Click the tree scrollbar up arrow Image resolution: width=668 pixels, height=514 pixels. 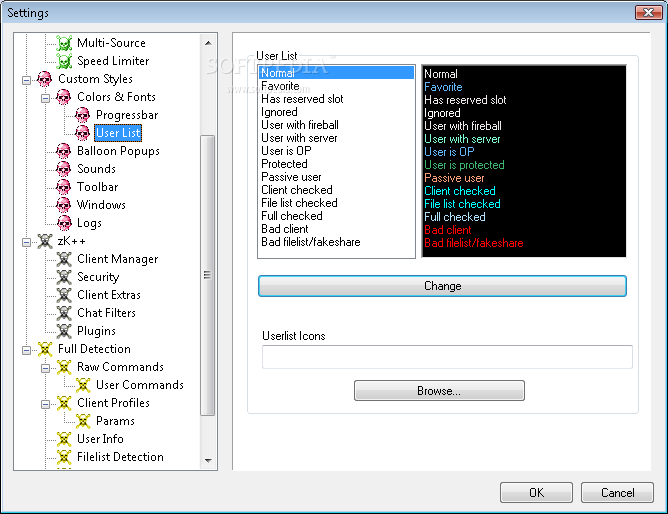coord(208,43)
